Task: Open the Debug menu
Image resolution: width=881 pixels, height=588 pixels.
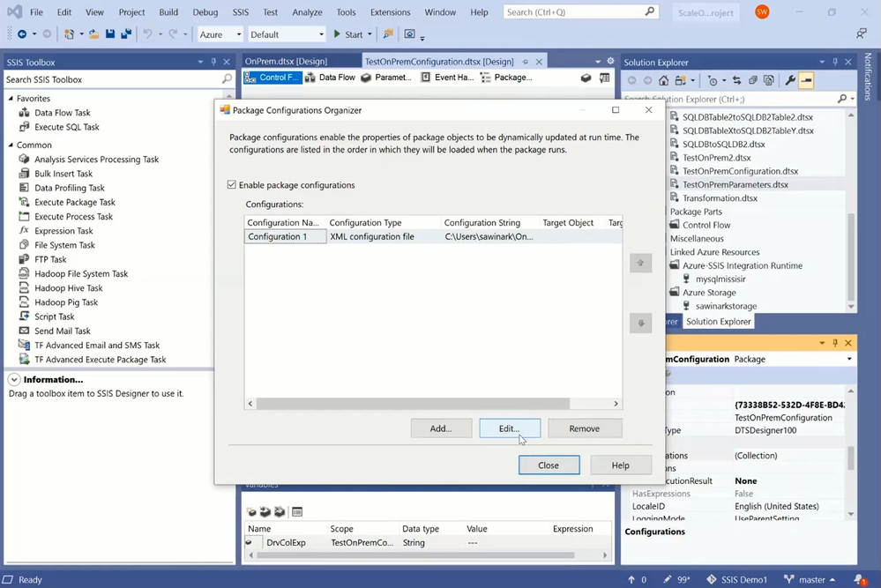Action: point(205,11)
